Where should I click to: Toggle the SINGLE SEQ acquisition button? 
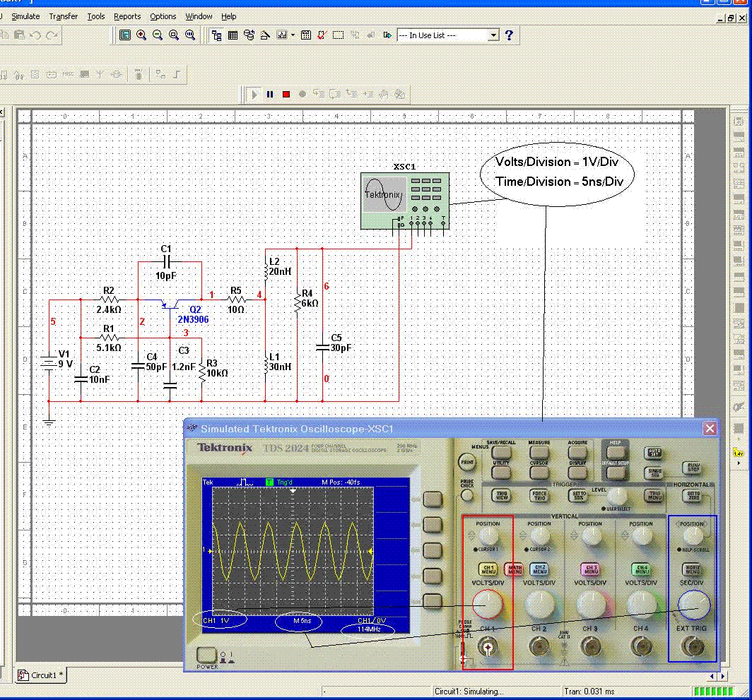pyautogui.click(x=654, y=473)
